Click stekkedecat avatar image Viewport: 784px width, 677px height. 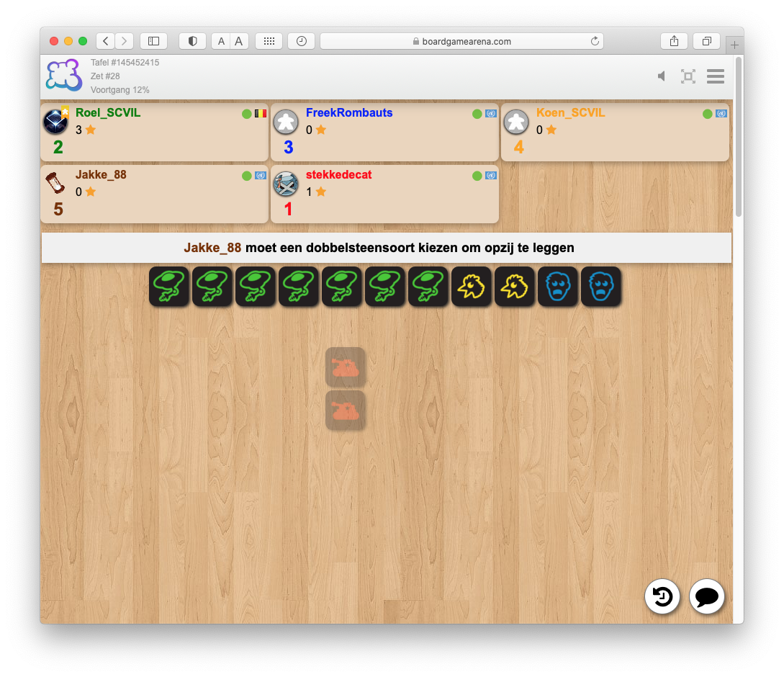point(286,184)
